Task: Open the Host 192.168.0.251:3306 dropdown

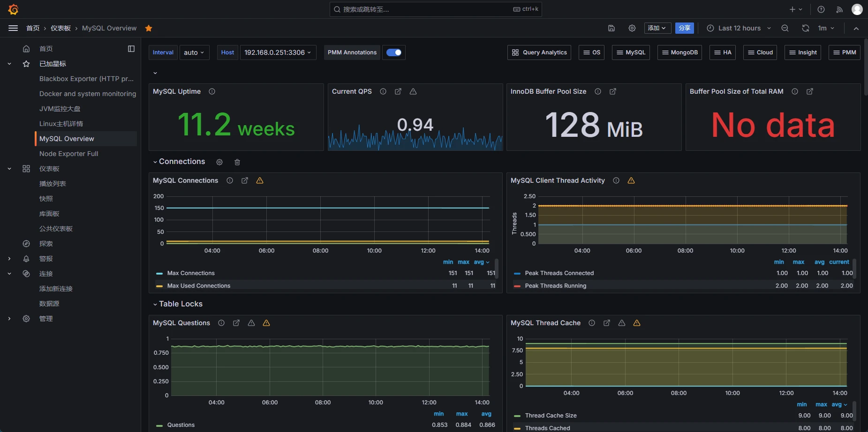Action: [278, 52]
